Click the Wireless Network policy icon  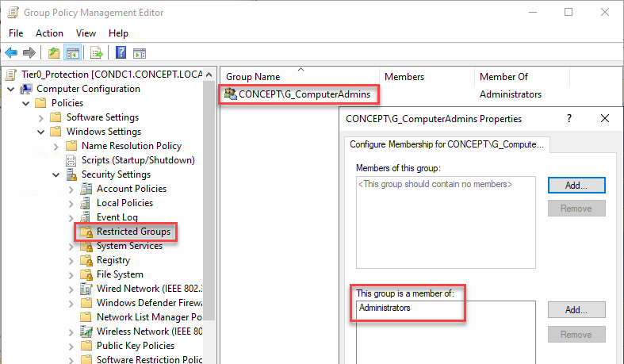[86, 331]
